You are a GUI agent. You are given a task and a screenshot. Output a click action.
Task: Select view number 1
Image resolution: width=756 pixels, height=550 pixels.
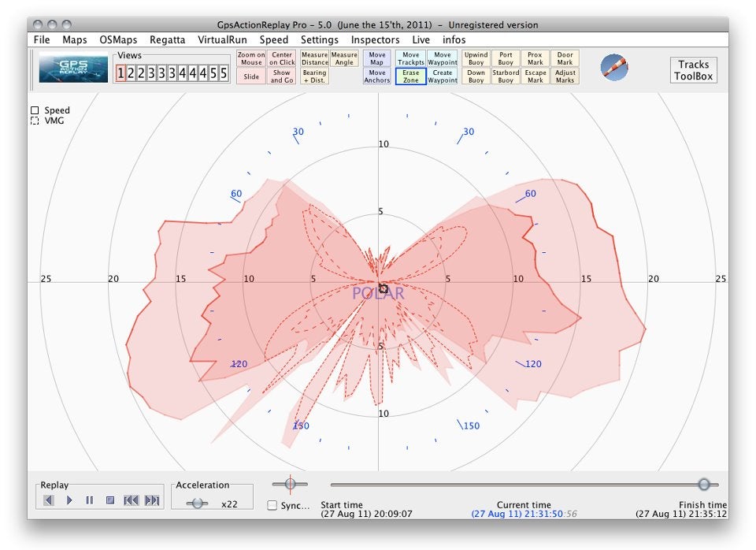pyautogui.click(x=120, y=73)
